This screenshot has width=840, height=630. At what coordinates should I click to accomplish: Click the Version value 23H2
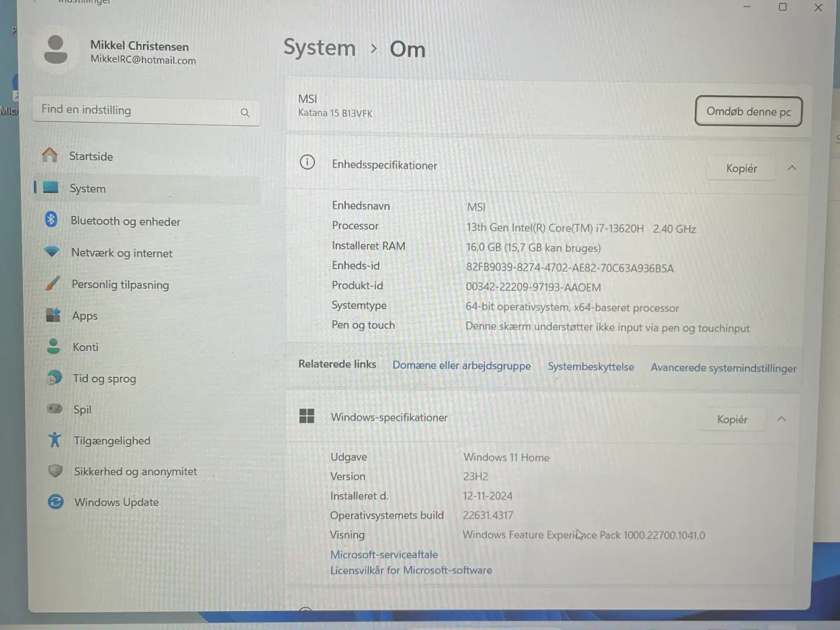[x=476, y=476]
